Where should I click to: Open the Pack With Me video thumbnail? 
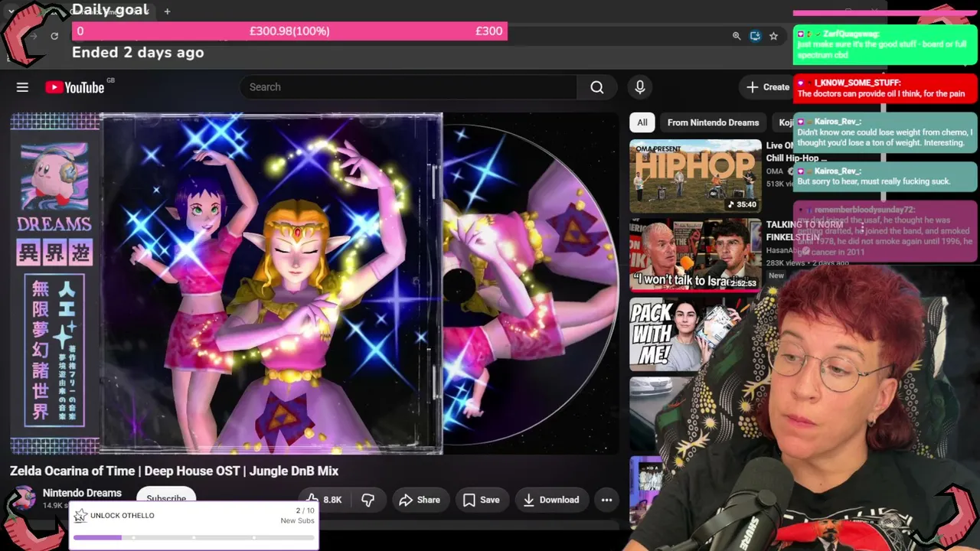(x=695, y=334)
